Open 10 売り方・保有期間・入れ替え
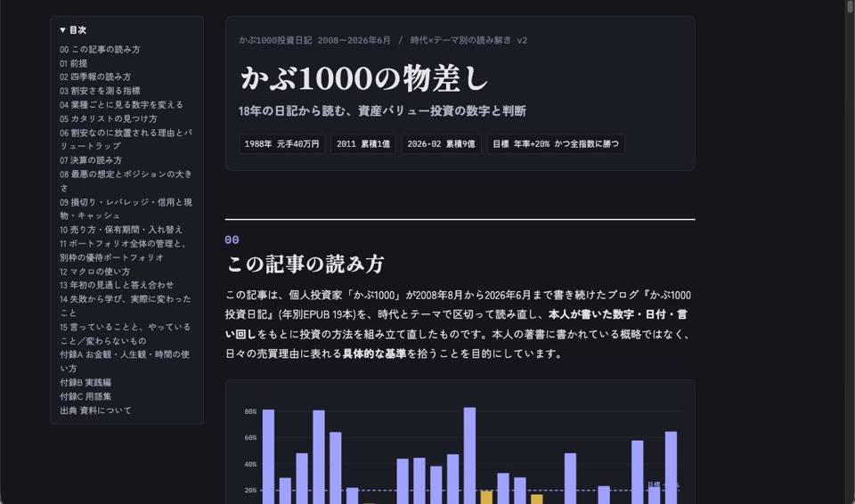Screen dimensions: 855x504 [122, 229]
